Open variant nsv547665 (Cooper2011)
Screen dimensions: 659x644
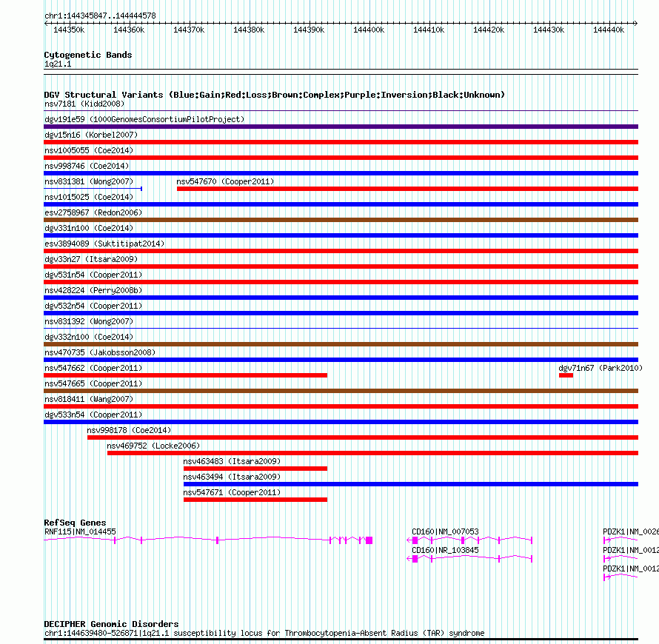pos(93,383)
